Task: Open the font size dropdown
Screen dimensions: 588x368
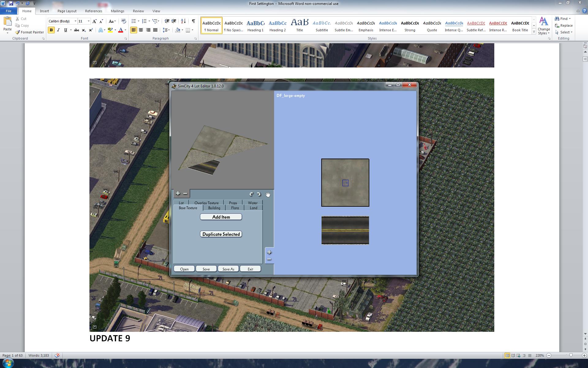Action: [x=89, y=21]
